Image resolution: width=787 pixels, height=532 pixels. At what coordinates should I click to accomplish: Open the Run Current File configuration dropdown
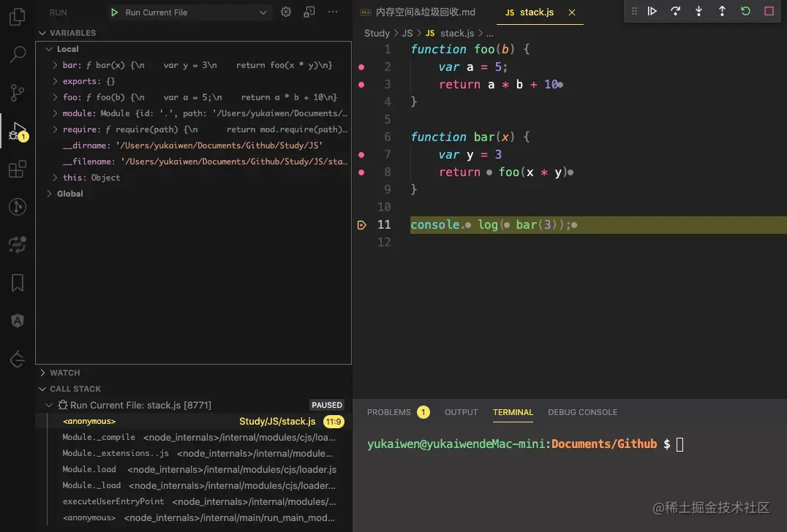pyautogui.click(x=263, y=12)
